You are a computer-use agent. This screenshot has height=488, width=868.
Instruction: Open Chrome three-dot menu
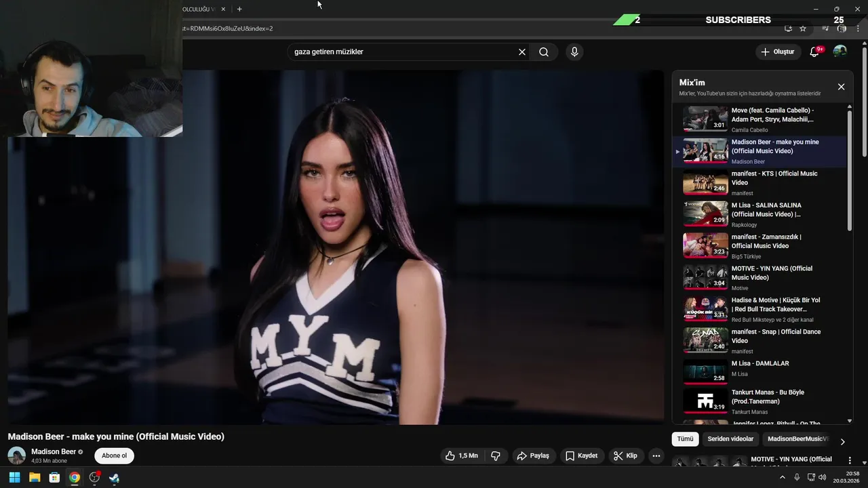[x=858, y=28]
